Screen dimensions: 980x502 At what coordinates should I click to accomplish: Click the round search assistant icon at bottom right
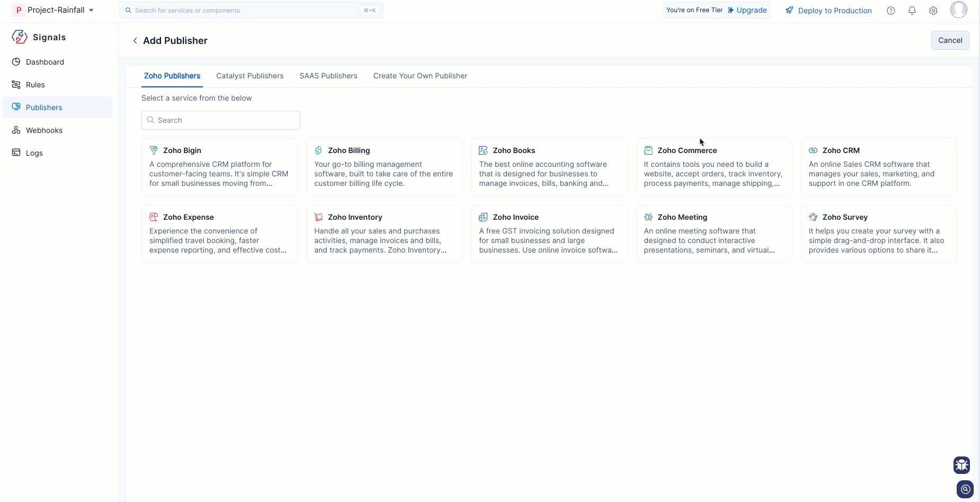click(x=965, y=489)
